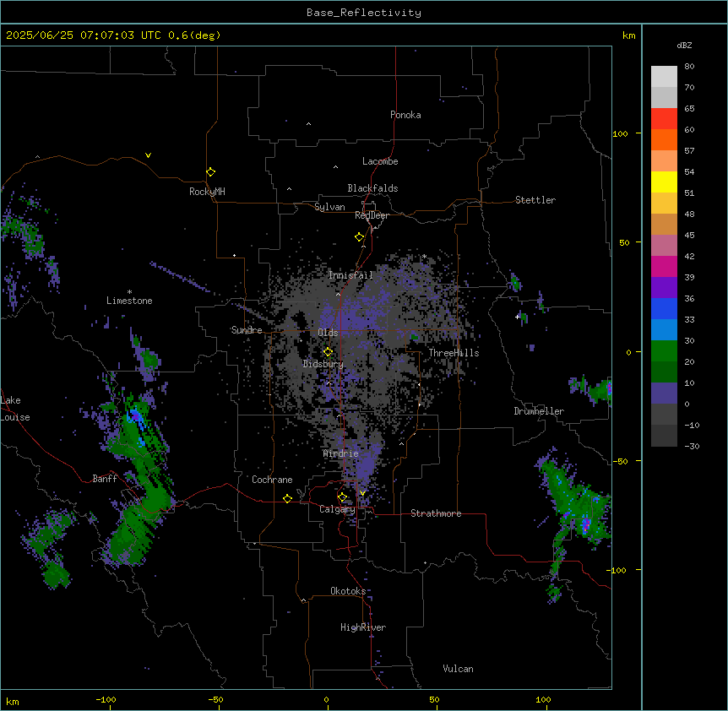Click the Limestone label

coord(129,301)
